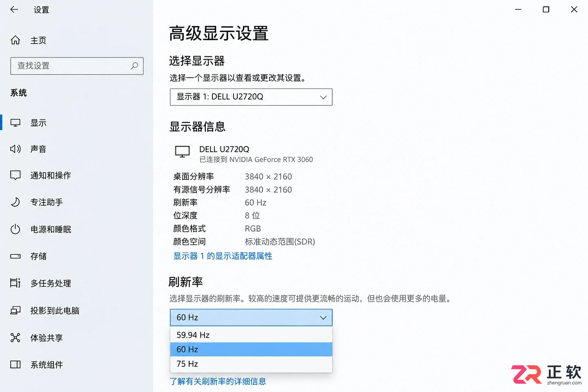Select the 体验共享 icon
This screenshot has height=392, width=588.
click(16, 338)
